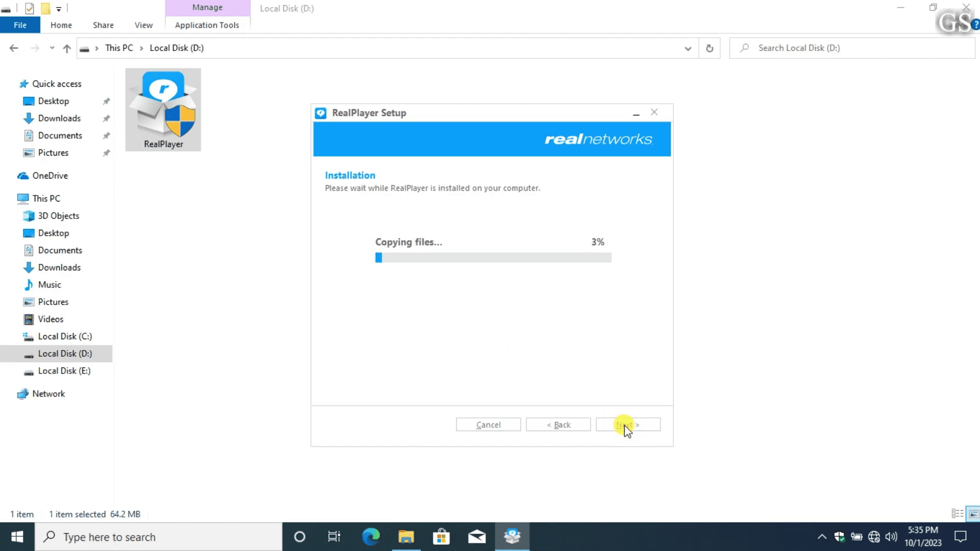Click the Quick Access Toolbar properties icon
This screenshot has height=551, width=980.
click(x=30, y=8)
